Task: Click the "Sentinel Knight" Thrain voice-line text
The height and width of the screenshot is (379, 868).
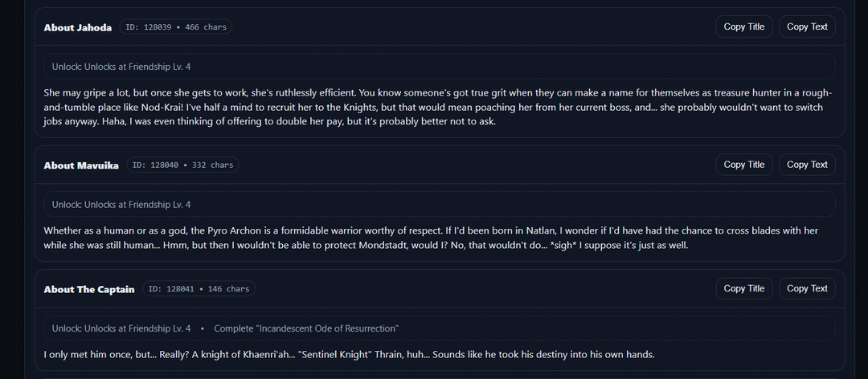Action: 350,354
